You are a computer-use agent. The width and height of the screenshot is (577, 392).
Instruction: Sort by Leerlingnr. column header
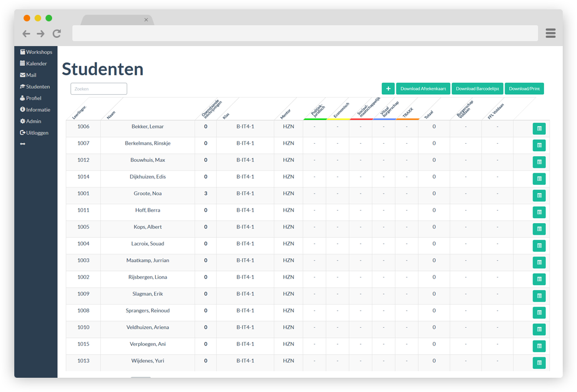80,112
